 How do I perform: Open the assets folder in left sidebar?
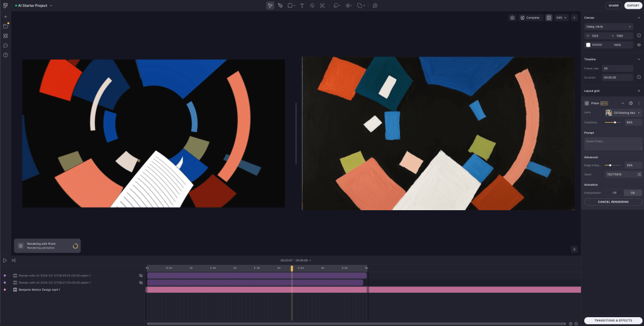[6, 26]
